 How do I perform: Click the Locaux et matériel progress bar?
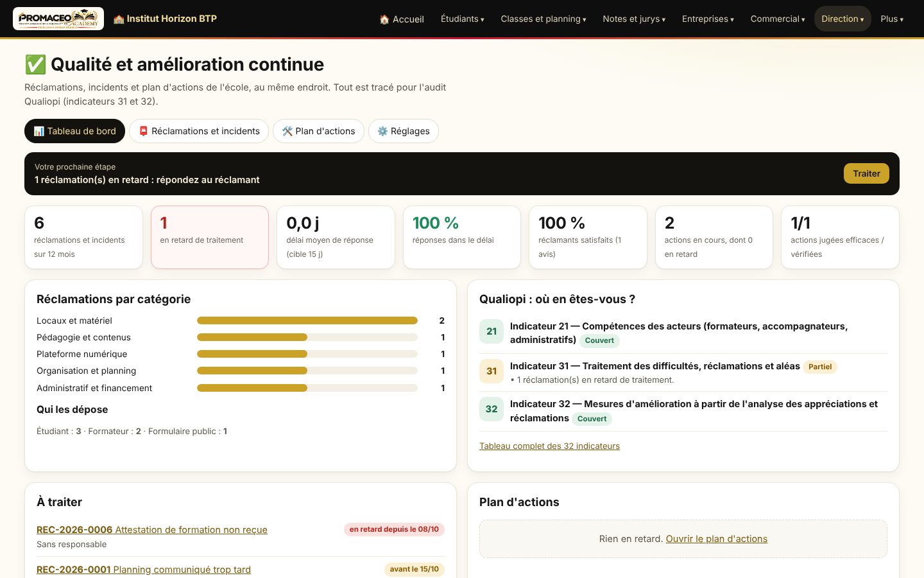coord(307,320)
